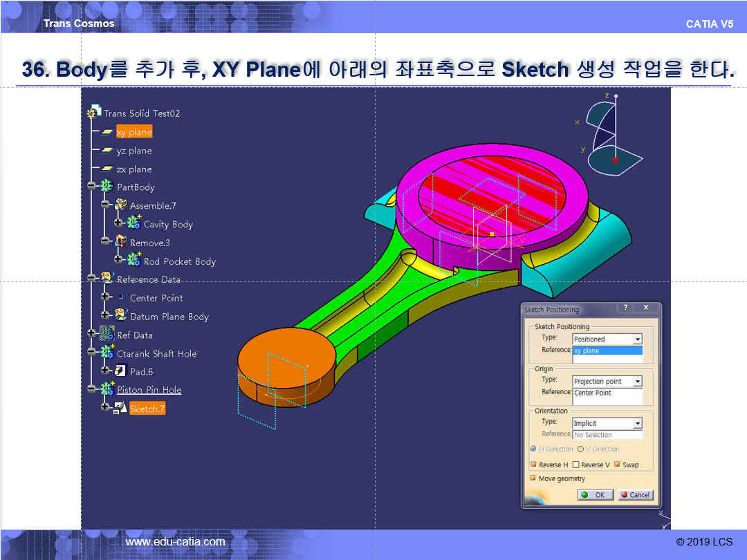747x560 pixels.
Task: Select the Sketch.7 sketch icon
Action: pyautogui.click(x=120, y=409)
